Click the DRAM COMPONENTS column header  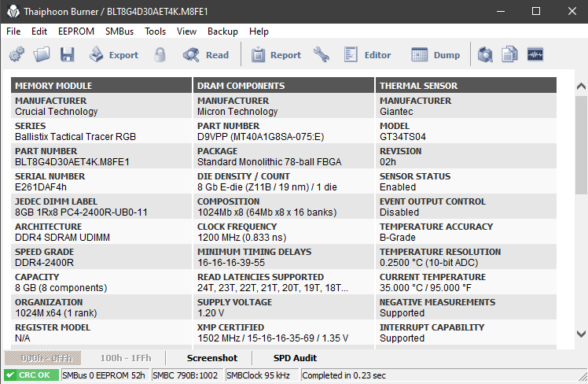click(284, 86)
